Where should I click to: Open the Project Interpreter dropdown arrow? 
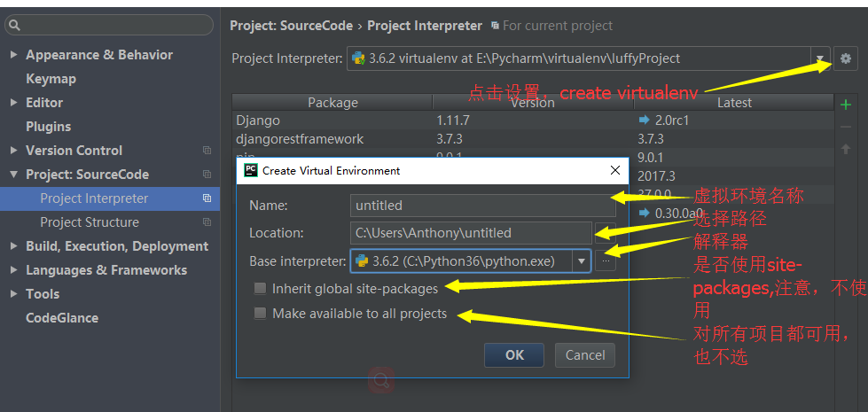(820, 58)
